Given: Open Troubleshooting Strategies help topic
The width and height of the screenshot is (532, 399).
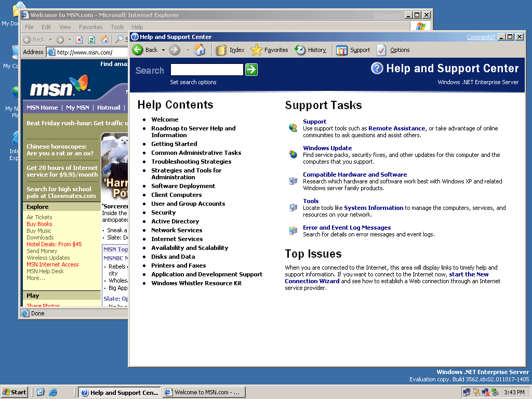Looking at the screenshot, I should click(191, 162).
